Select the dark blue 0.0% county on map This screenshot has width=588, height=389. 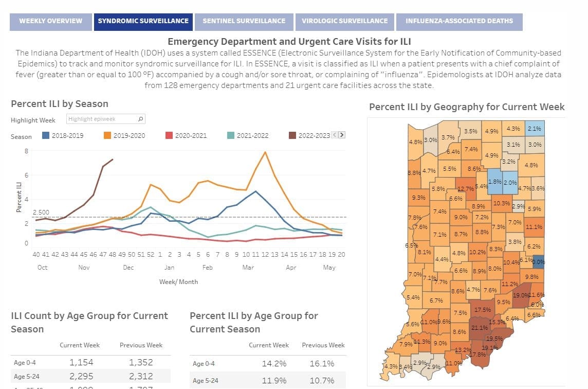click(x=538, y=262)
